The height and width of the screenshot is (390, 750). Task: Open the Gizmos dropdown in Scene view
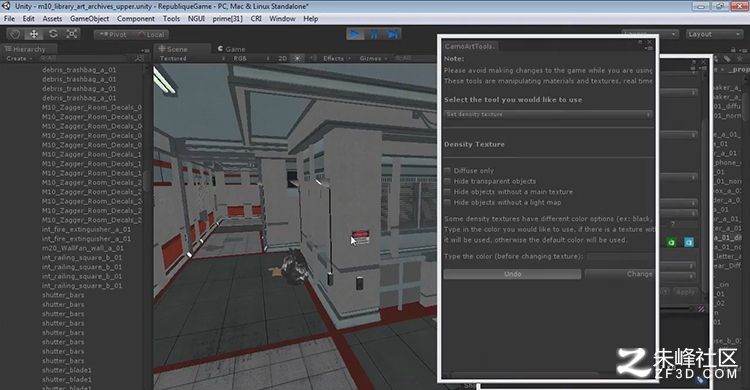pyautogui.click(x=373, y=58)
